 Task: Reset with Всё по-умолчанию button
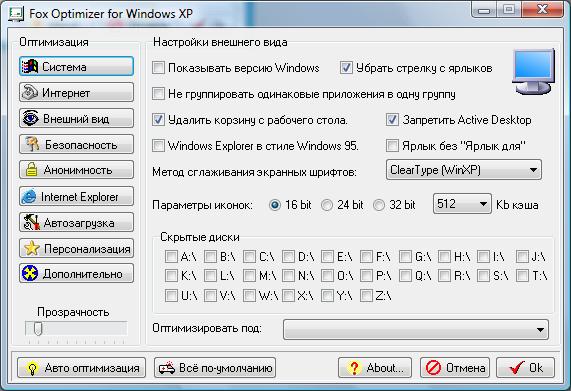click(x=215, y=368)
